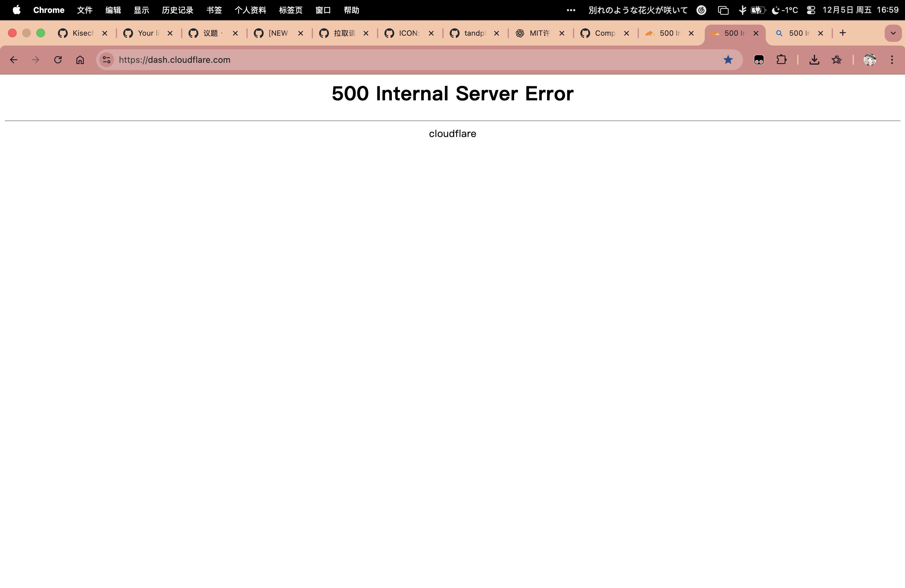Reload the Cloudflare error page
Image resolution: width=905 pixels, height=588 pixels.
(x=58, y=60)
